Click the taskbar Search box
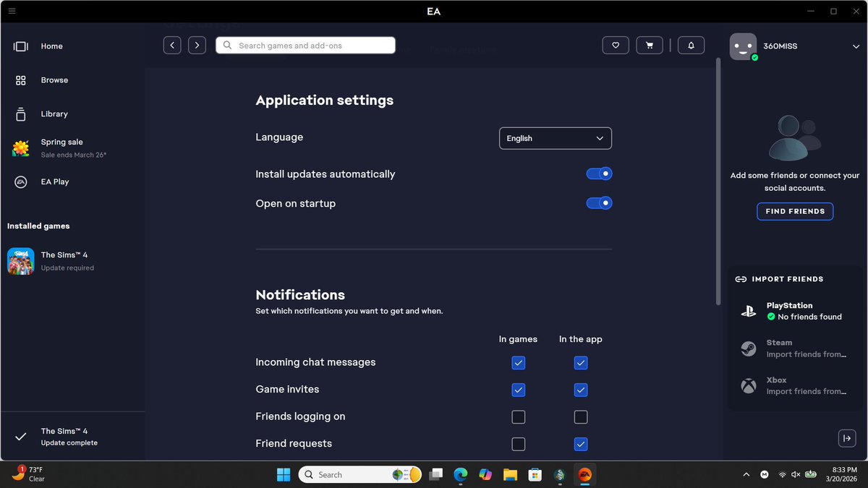 point(360,475)
